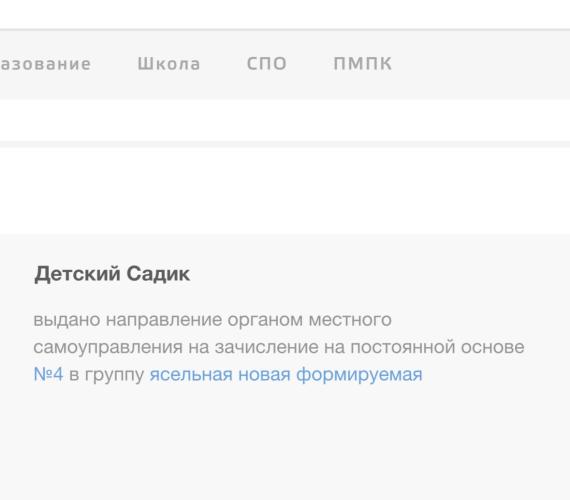Click the word новая in group link

tap(264, 375)
